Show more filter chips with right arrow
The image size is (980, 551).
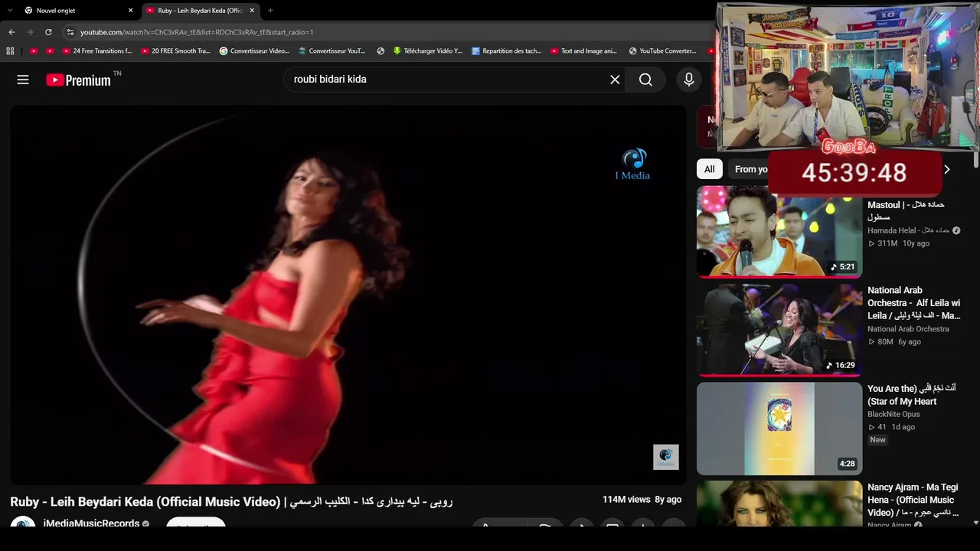tap(947, 169)
